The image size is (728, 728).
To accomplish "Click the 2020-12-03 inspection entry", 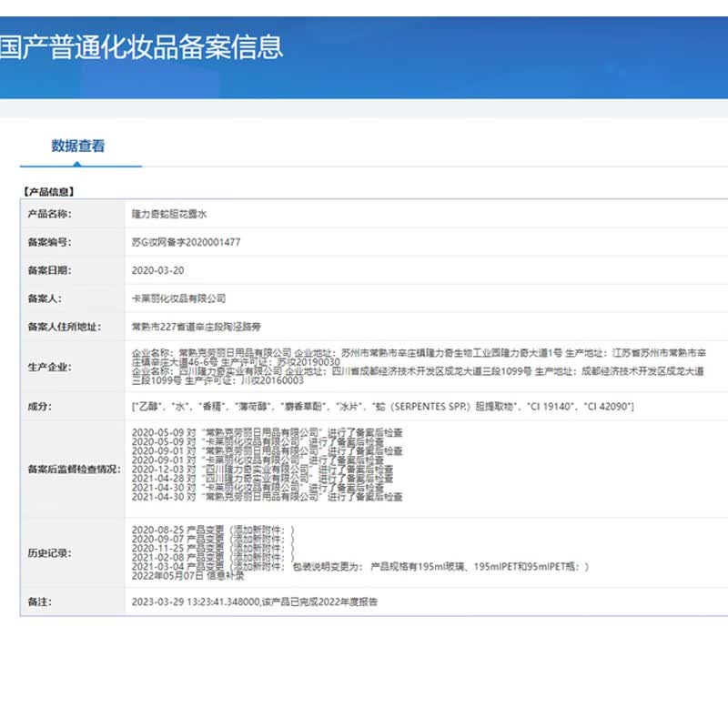I will tap(262, 470).
